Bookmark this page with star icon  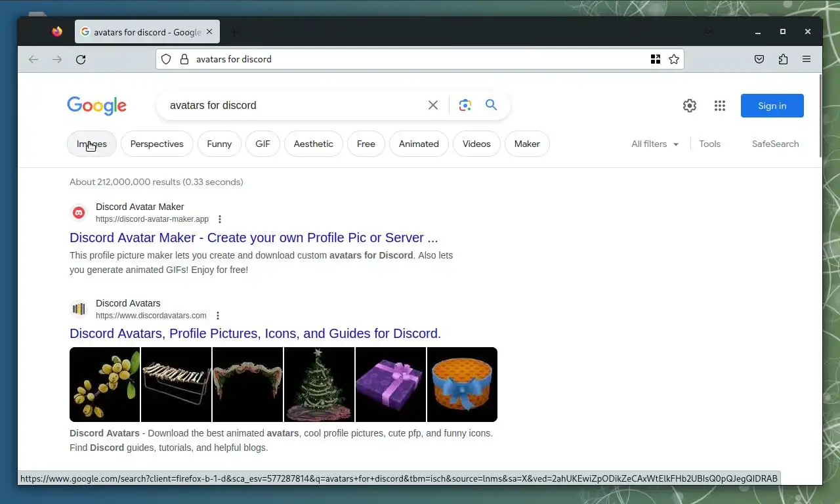point(674,59)
